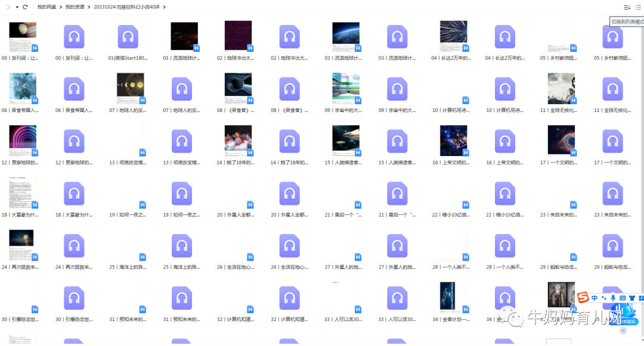Select the 15 | 人类缔造者 audio file
This screenshot has height=346, width=644.
(397, 141)
